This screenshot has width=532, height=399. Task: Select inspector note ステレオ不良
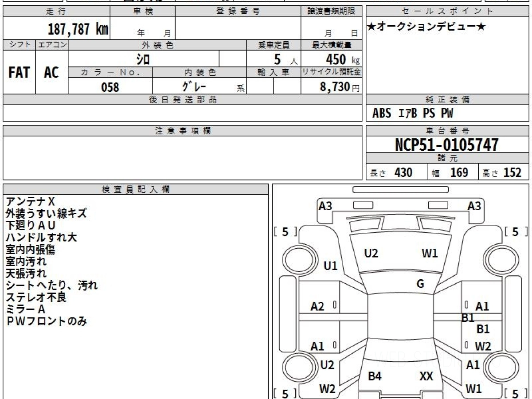[x=36, y=297]
